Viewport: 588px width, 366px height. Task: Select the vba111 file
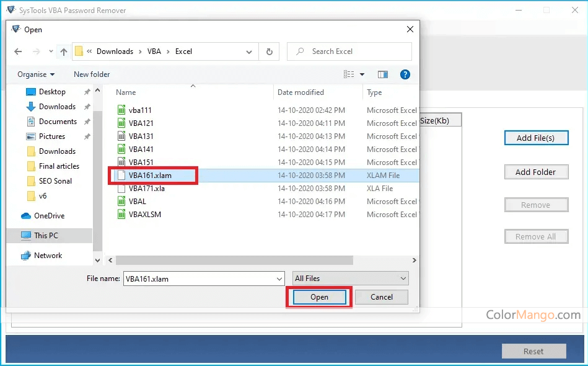pos(140,110)
